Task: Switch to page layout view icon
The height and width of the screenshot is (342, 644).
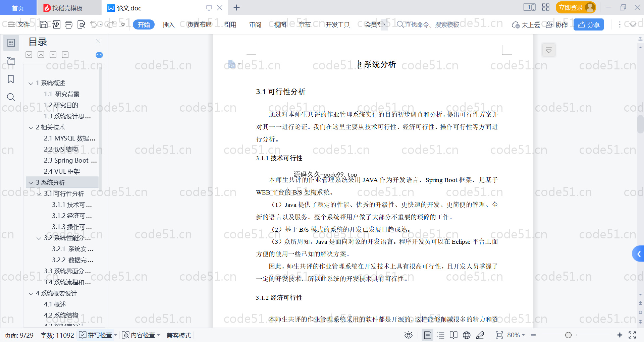Action: tap(428, 335)
